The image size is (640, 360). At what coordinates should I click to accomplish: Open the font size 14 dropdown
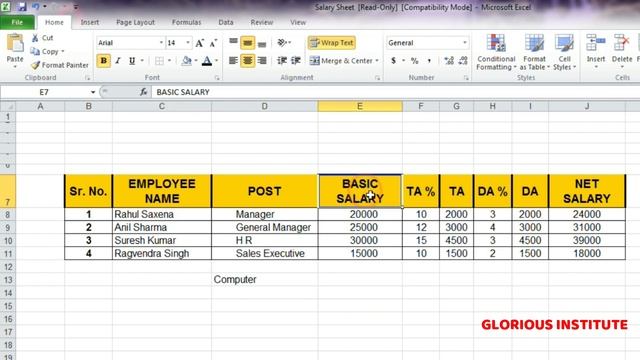[188, 43]
